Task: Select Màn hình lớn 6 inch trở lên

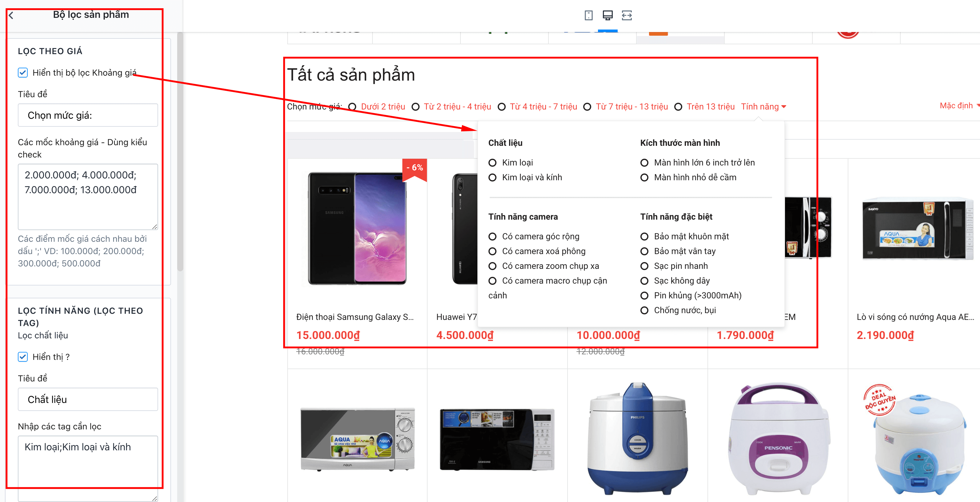Action: [644, 163]
